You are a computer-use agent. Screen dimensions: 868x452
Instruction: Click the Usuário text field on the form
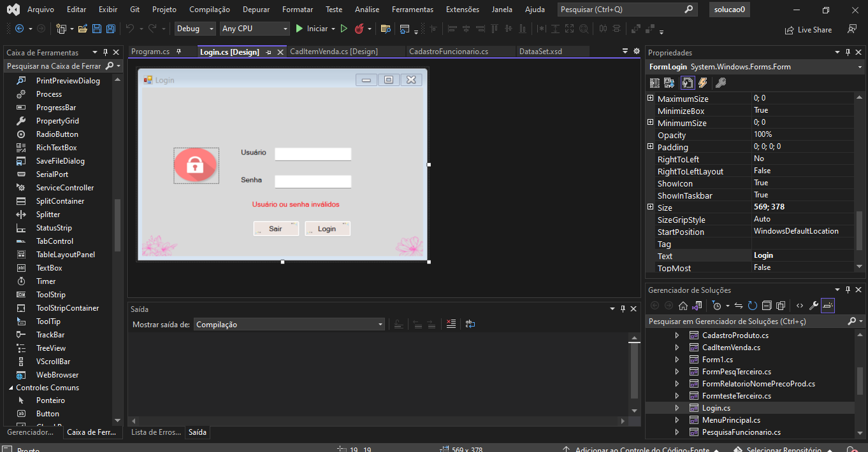point(313,154)
